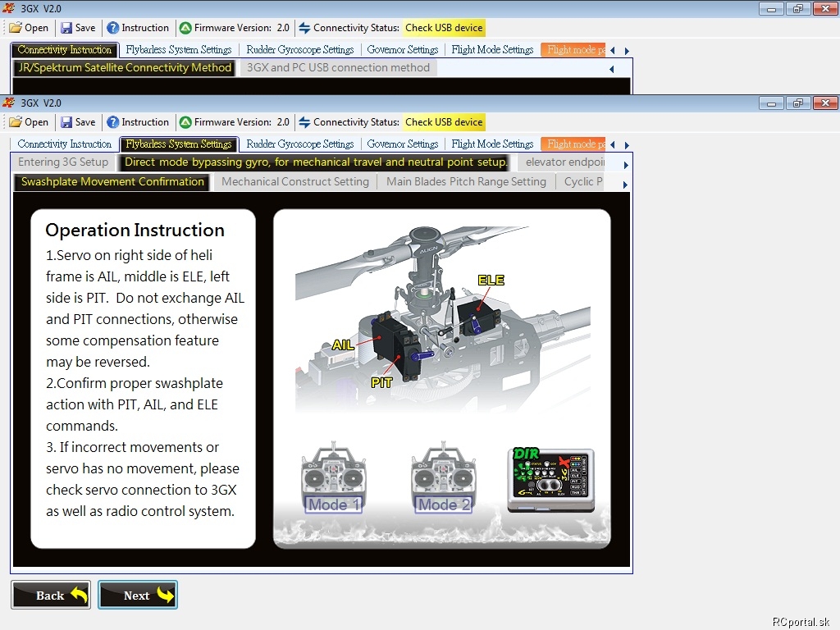Viewport: 840px width, 630px height.
Task: Go to Flight Mode Settings in background window
Action: (492, 50)
